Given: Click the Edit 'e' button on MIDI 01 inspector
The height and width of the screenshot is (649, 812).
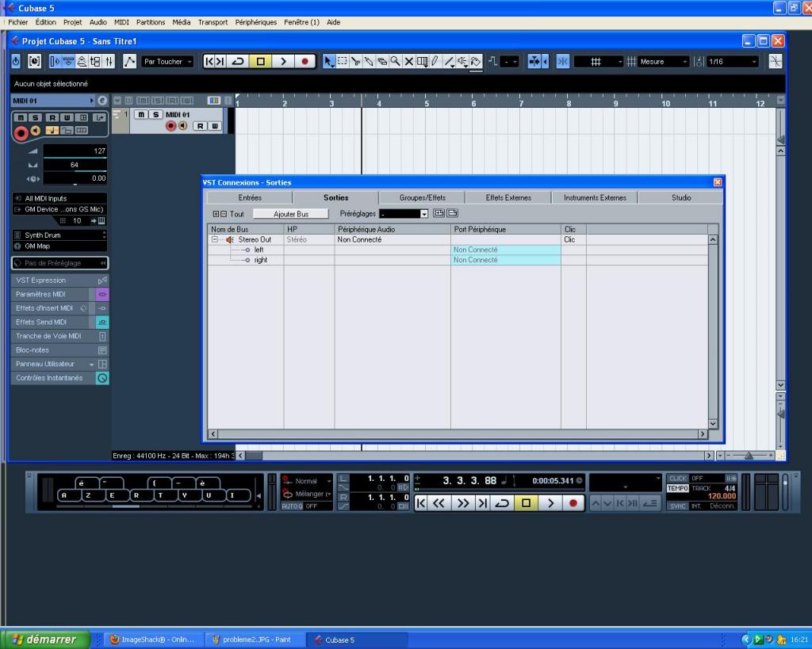Looking at the screenshot, I should (x=102, y=101).
